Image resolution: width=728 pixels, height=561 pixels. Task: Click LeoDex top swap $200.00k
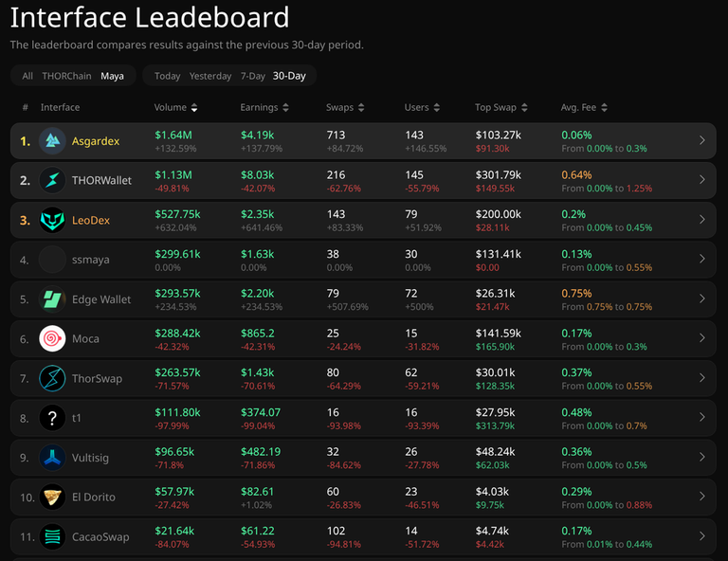499,214
